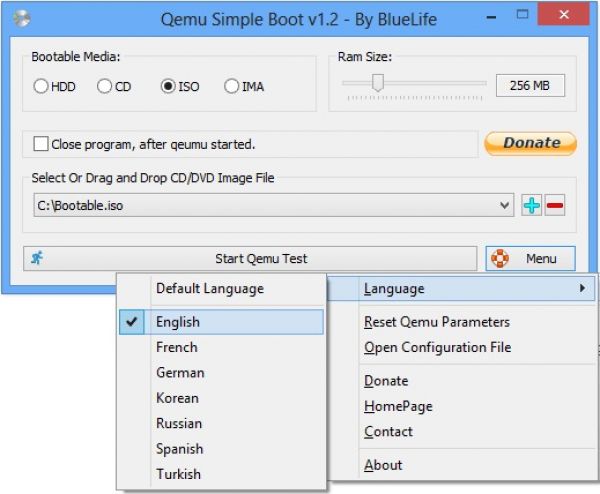Image resolution: width=600 pixels, height=494 pixels.
Task: Expand the Language submenu arrow
Action: (x=583, y=289)
